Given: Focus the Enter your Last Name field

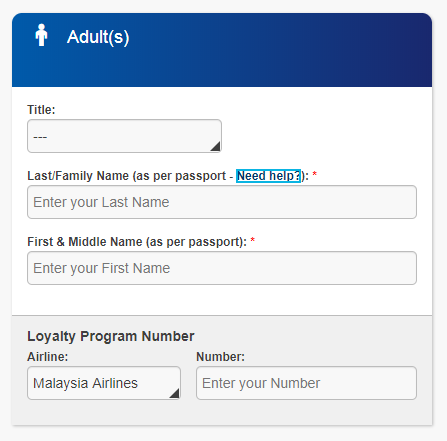Looking at the screenshot, I should coord(222,202).
